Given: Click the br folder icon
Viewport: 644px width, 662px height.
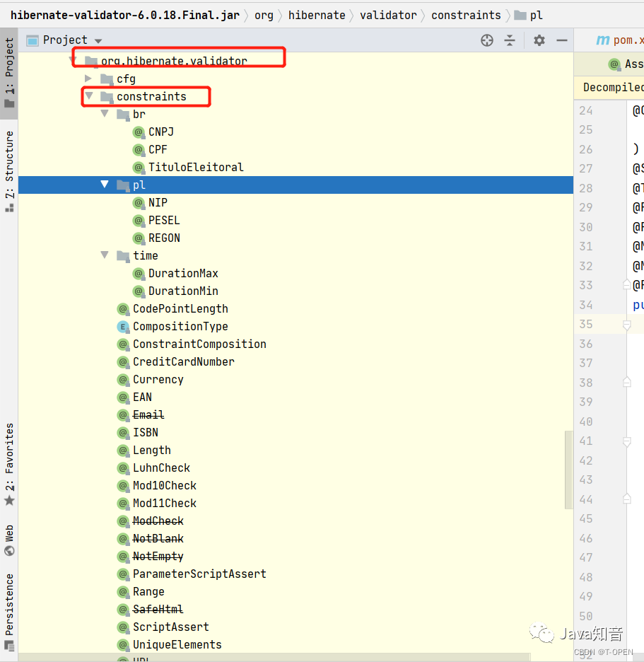Looking at the screenshot, I should coord(123,115).
